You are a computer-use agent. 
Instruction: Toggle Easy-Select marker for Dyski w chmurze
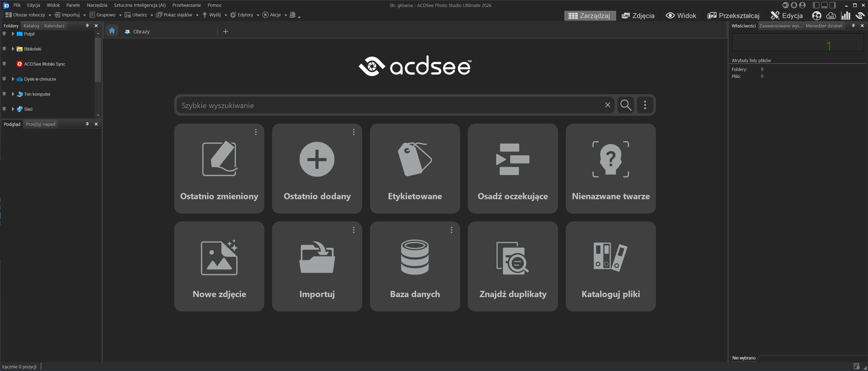[4, 79]
